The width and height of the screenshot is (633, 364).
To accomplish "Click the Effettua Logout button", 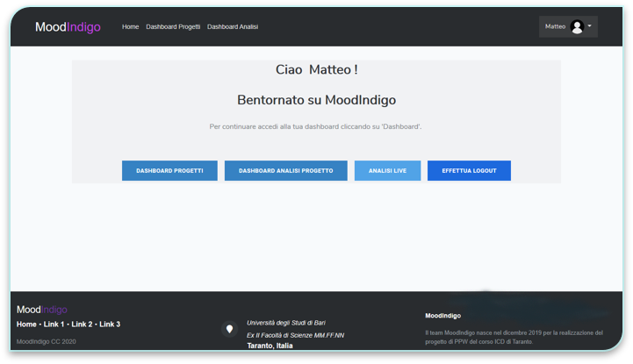I will click(469, 171).
